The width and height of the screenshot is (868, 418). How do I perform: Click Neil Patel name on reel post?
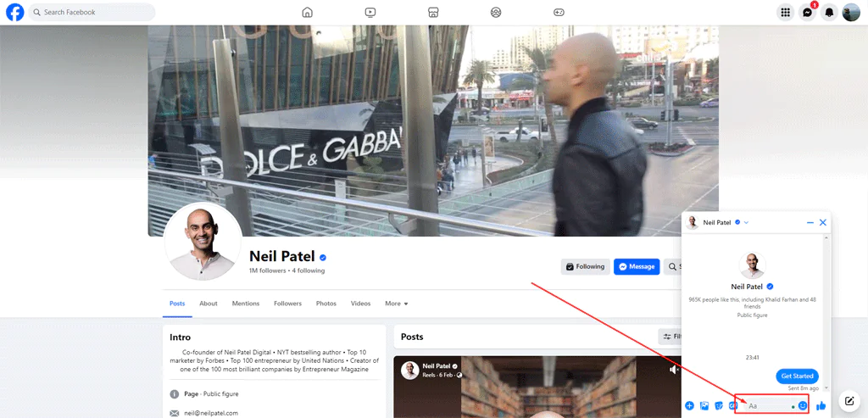pos(437,366)
